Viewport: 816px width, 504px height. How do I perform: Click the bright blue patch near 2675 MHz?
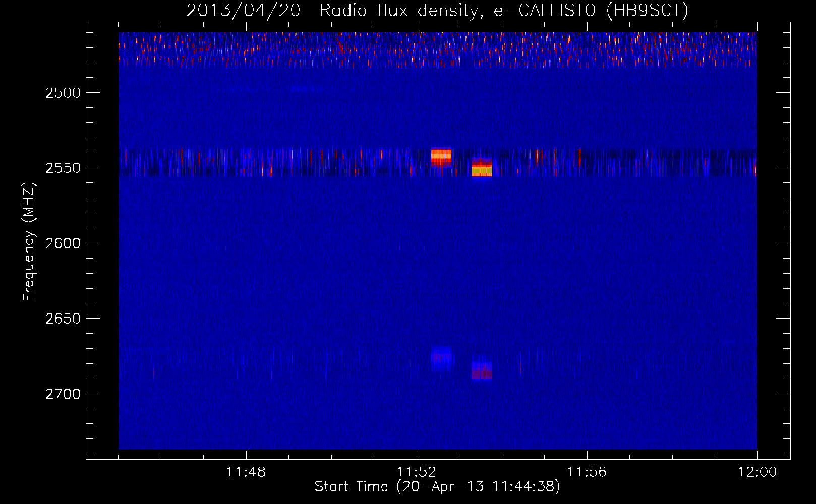coord(442,358)
